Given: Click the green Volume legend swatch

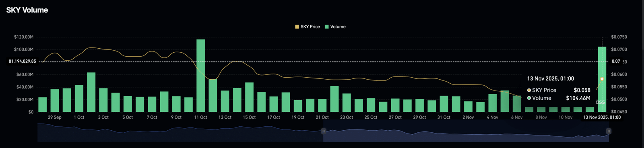Looking at the screenshot, I should point(327,27).
